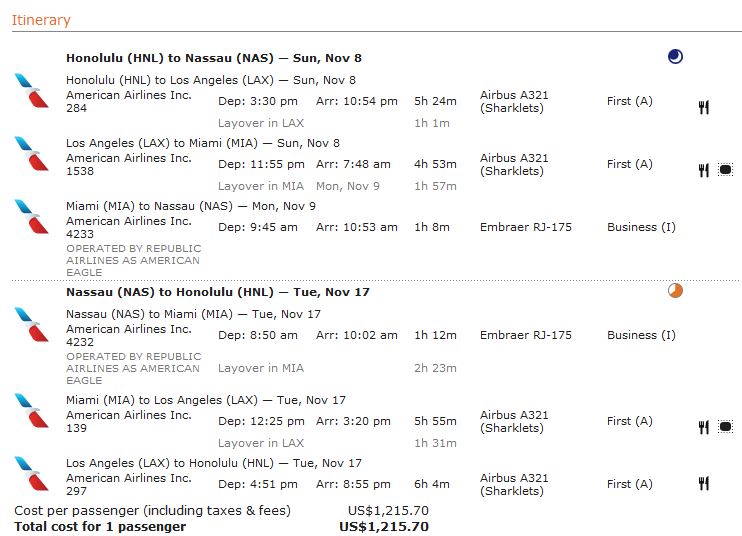Click the total cost US$1,215.70 in bold
This screenshot has height=536, width=742.
384,527
